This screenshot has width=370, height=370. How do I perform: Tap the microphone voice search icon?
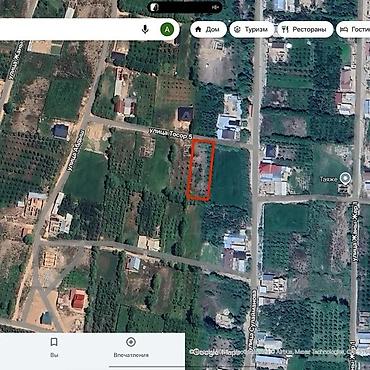pos(145,29)
